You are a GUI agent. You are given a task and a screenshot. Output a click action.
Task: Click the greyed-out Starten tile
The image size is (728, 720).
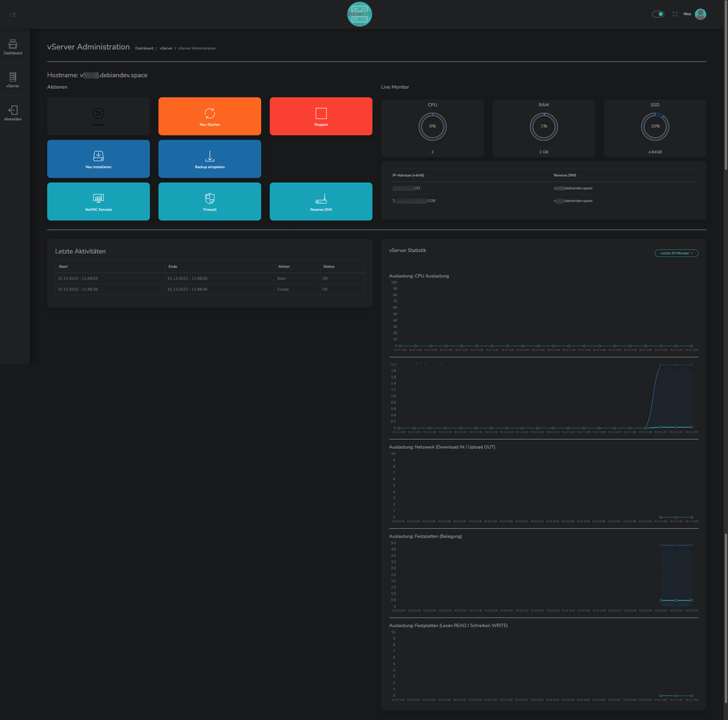(98, 116)
